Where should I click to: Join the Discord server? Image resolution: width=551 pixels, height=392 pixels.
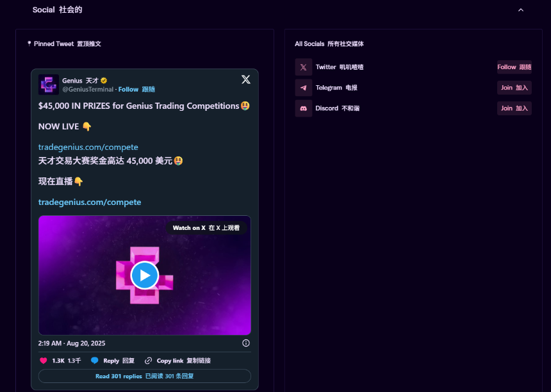[514, 108]
